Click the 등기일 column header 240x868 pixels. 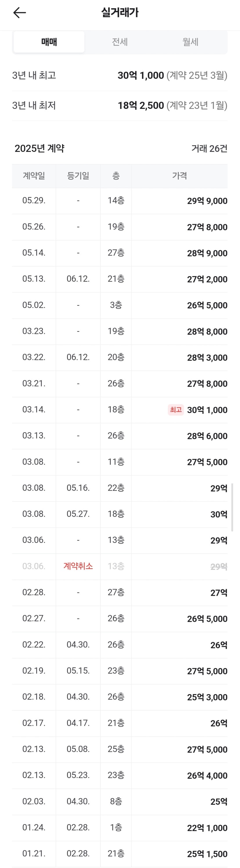(x=78, y=176)
